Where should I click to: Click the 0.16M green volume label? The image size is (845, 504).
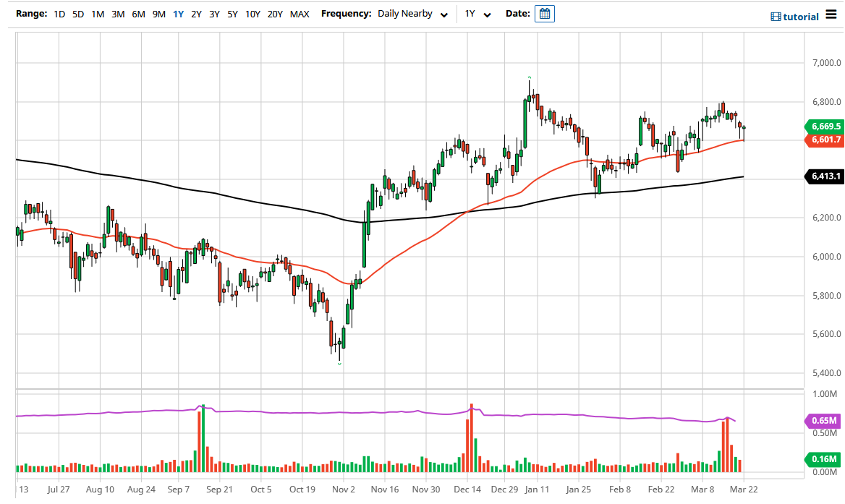824,459
